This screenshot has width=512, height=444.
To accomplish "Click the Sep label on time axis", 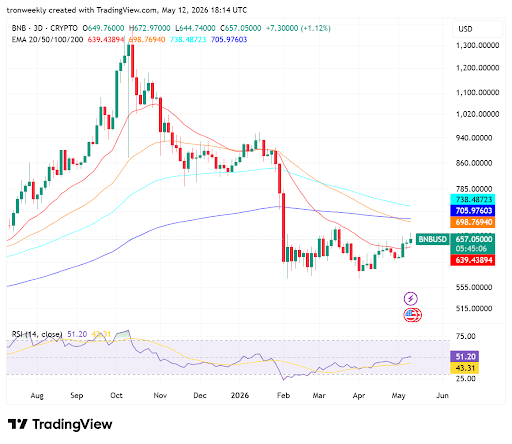I will tap(77, 396).
